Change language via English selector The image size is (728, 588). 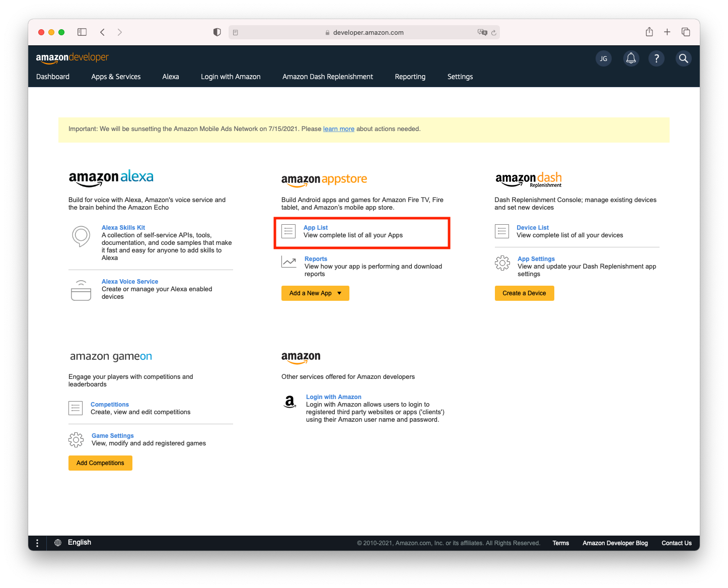click(x=80, y=543)
